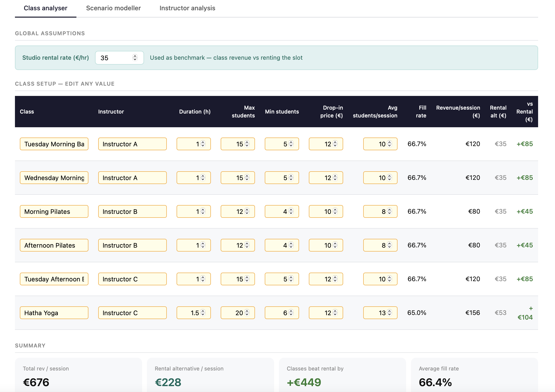Edit Instructor B field for Afternoon Pilates
This screenshot has width=555, height=392.
[x=133, y=245]
